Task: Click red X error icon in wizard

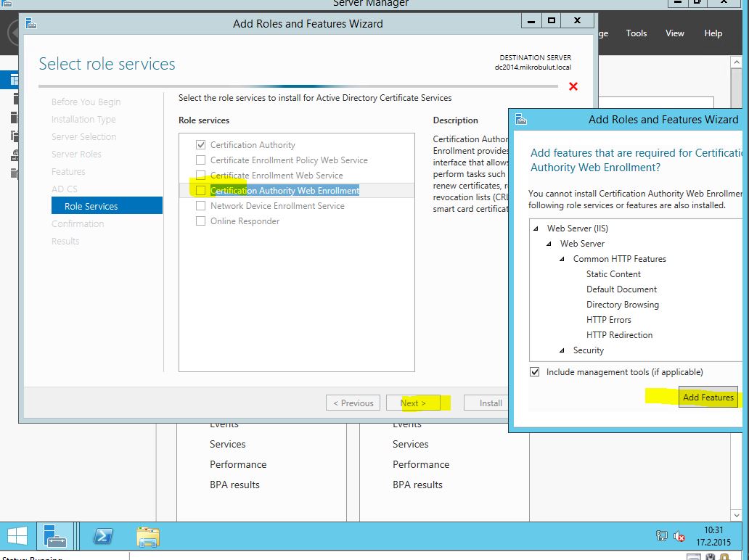Action: pos(573,86)
